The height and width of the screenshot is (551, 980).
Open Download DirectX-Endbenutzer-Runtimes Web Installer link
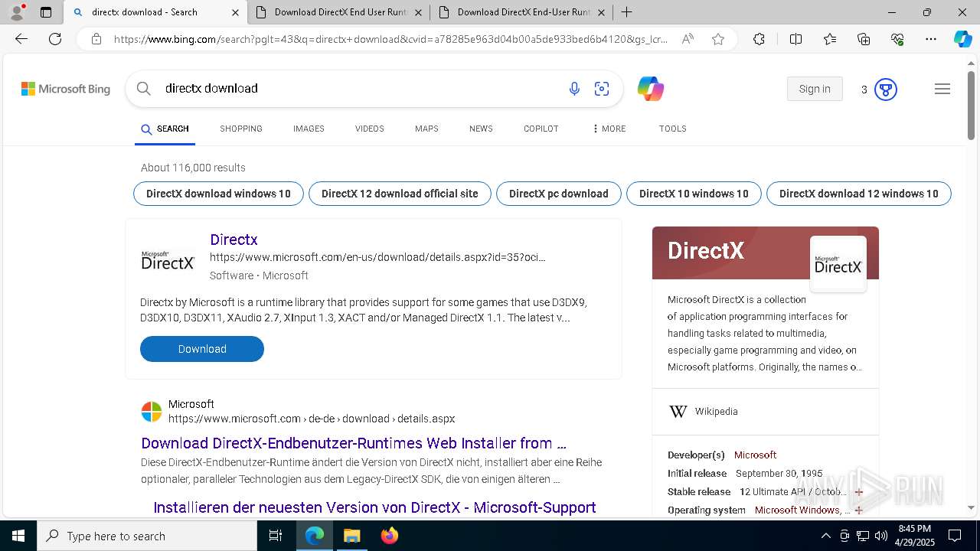(354, 443)
